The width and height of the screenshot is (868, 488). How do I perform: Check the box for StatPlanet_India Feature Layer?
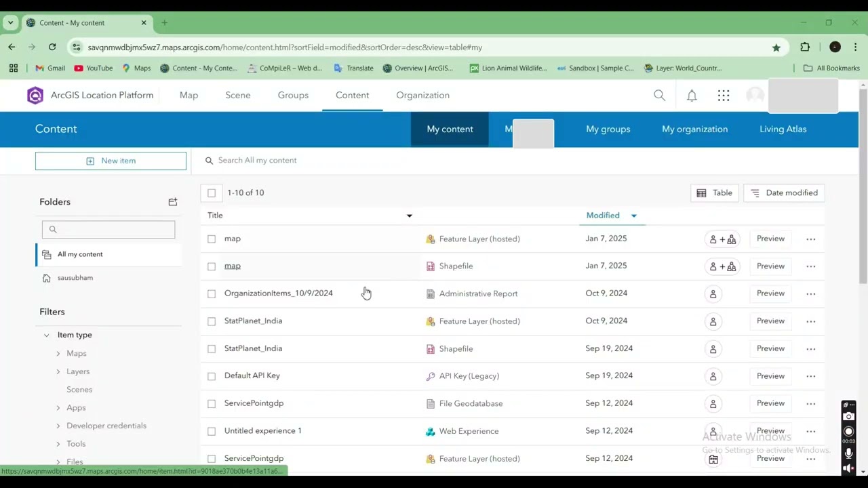click(x=212, y=321)
